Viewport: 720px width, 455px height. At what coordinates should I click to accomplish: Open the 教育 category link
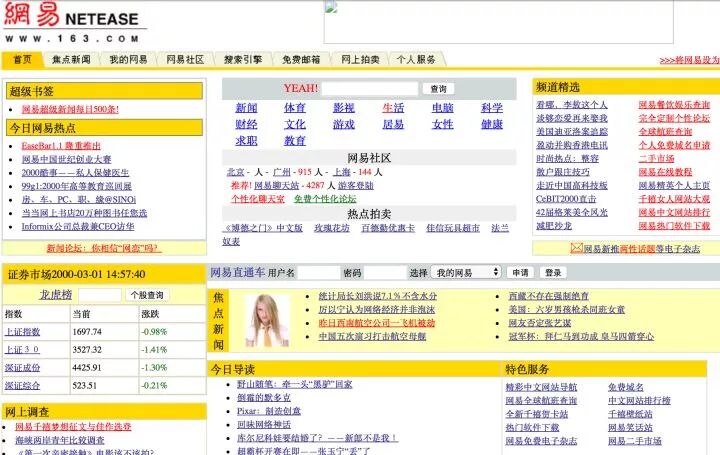pyautogui.click(x=295, y=141)
